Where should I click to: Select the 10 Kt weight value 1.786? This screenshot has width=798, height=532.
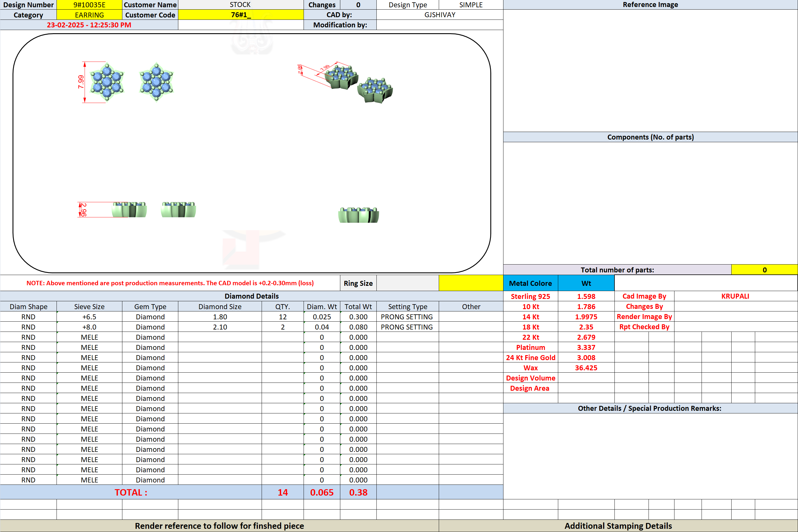pos(586,307)
